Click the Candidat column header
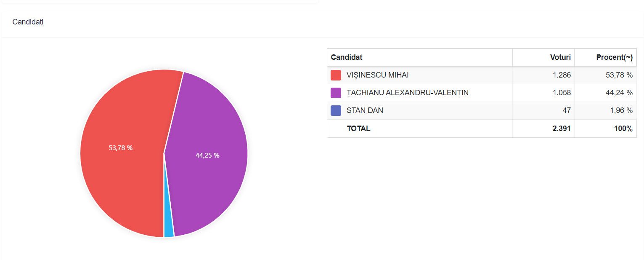The width and height of the screenshot is (644, 260). pos(347,57)
